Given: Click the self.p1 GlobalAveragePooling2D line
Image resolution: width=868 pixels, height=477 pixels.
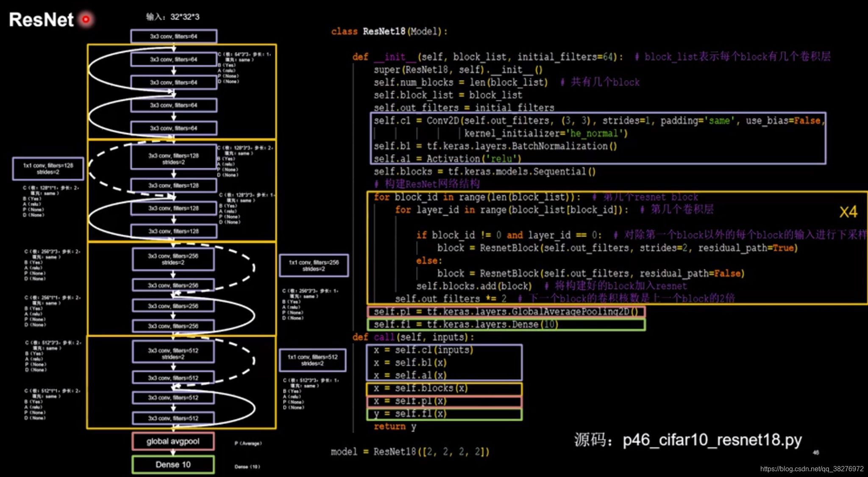Looking at the screenshot, I should click(x=506, y=312).
